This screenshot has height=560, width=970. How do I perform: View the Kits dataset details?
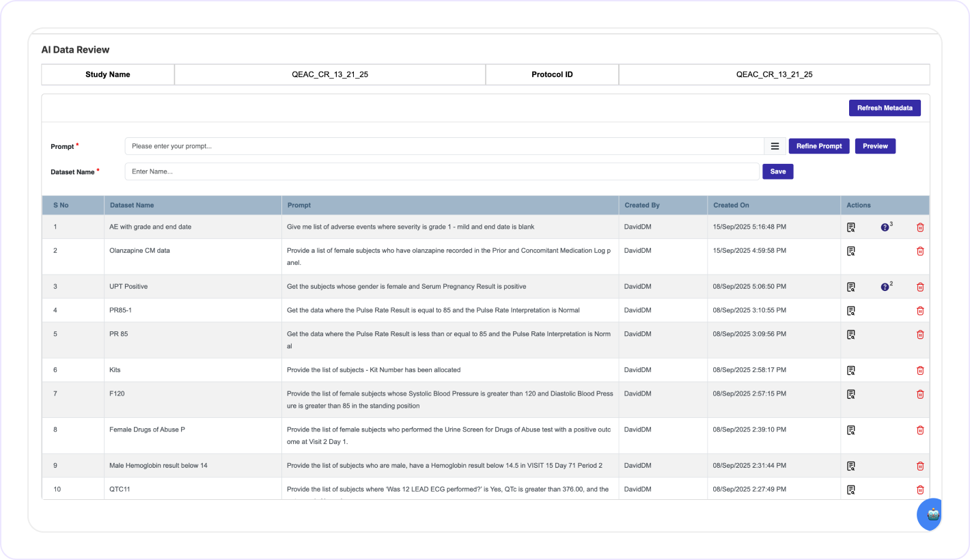851,369
